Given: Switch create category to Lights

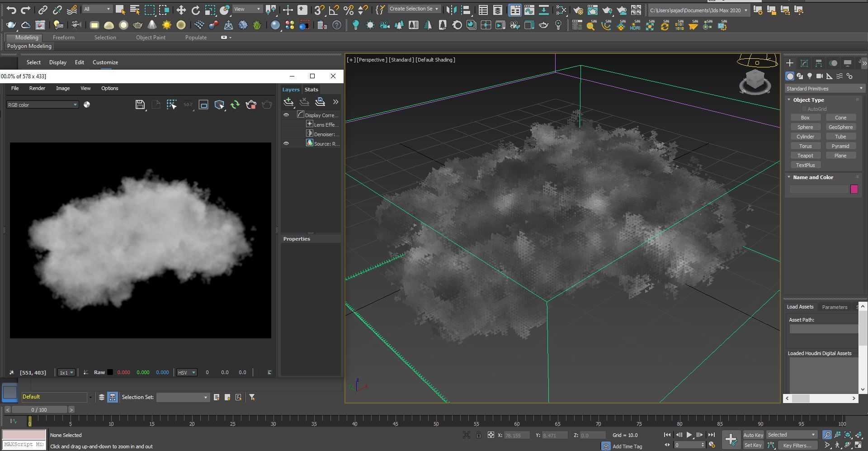Looking at the screenshot, I should (810, 76).
